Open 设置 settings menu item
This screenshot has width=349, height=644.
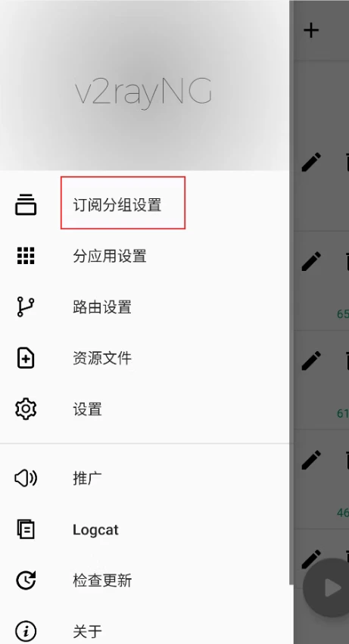click(x=87, y=409)
